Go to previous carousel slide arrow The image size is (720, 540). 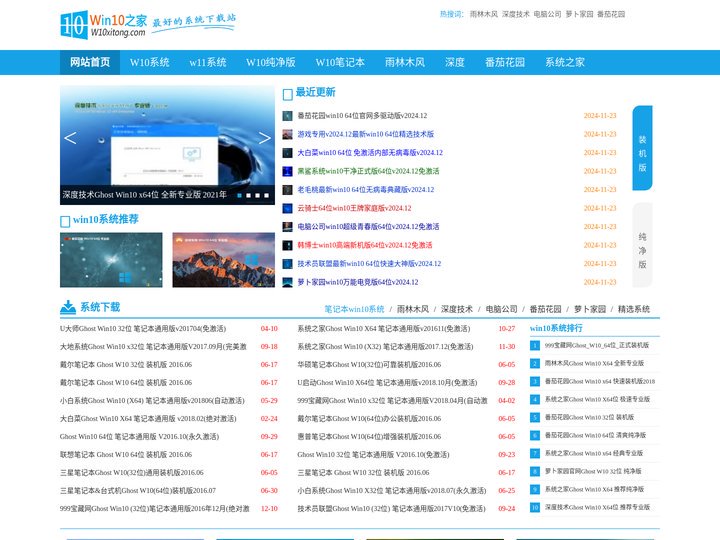(x=70, y=138)
